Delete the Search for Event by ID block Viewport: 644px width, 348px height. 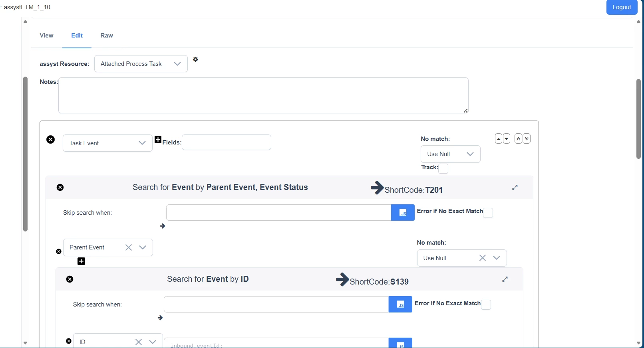click(70, 279)
